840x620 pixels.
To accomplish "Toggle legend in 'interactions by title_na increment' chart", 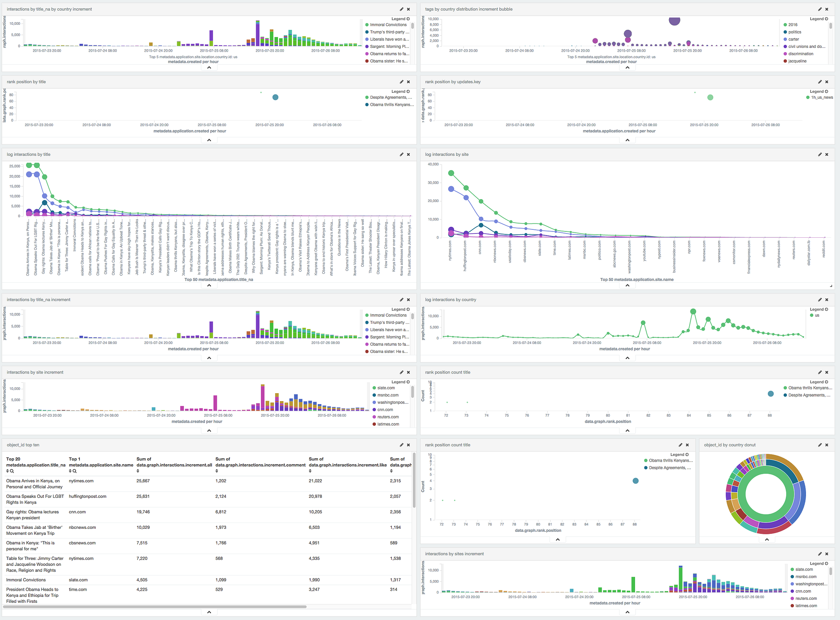I will (400, 310).
